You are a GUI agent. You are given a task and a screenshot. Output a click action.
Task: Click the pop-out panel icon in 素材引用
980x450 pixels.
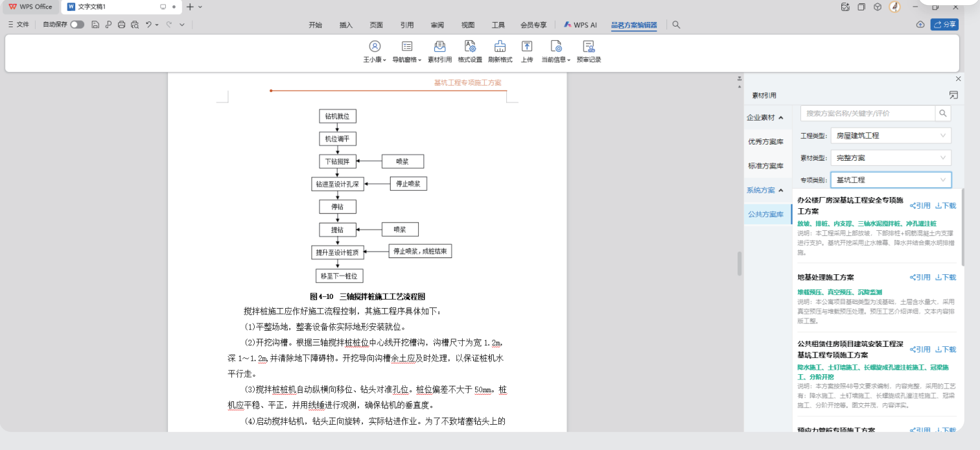point(953,95)
